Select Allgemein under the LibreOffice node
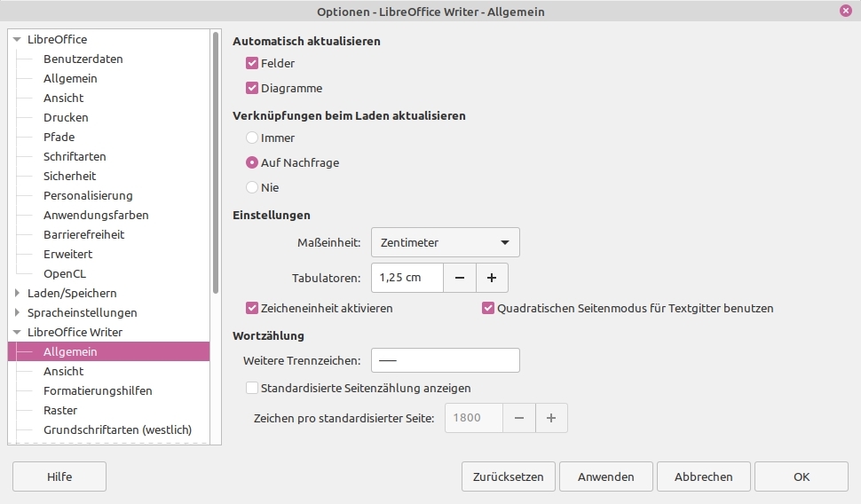This screenshot has height=504, width=861. point(70,78)
